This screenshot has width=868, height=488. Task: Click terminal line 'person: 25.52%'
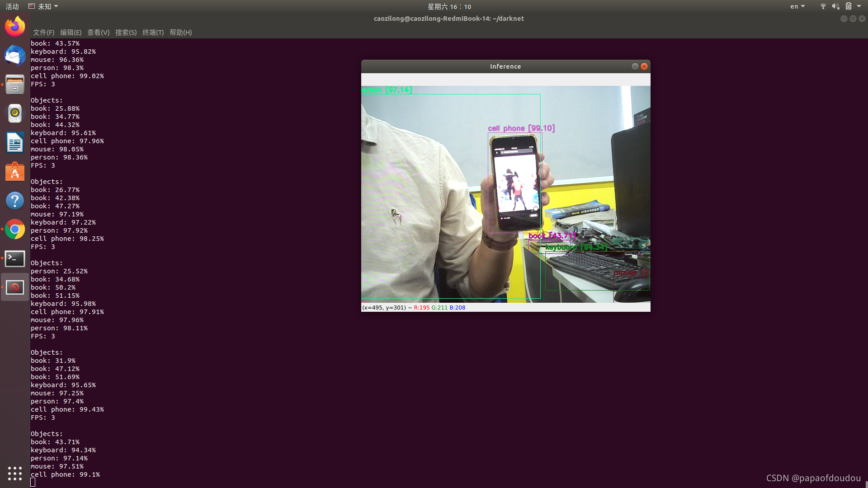click(59, 271)
